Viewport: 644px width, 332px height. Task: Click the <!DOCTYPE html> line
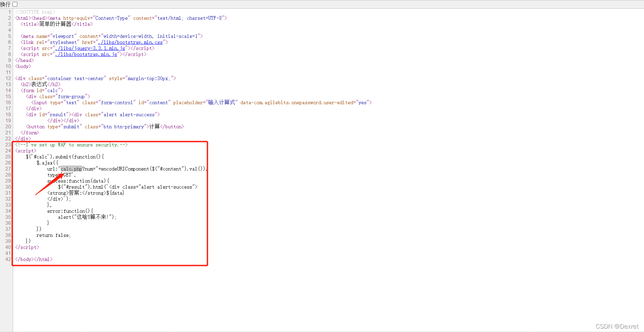click(35, 12)
